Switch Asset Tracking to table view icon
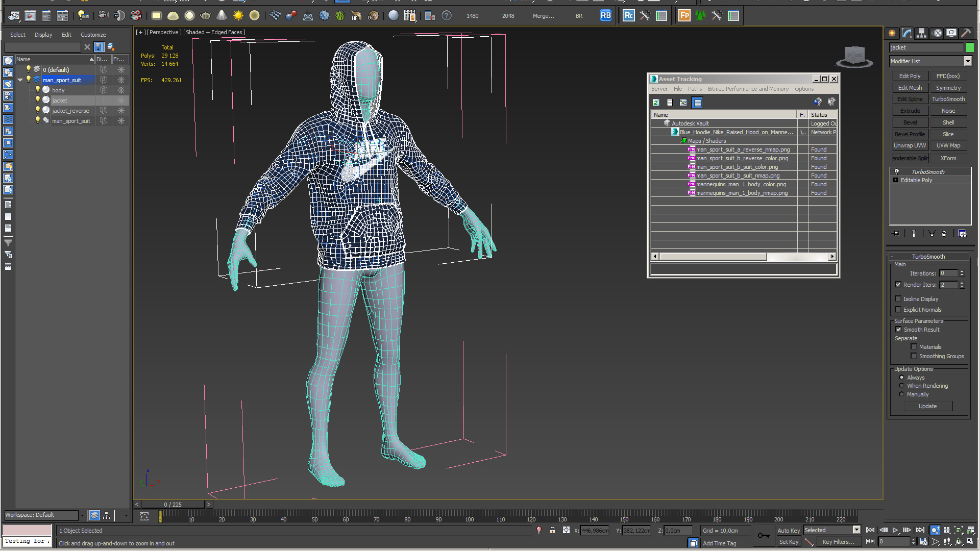The height and width of the screenshot is (551, 980). [x=698, y=103]
